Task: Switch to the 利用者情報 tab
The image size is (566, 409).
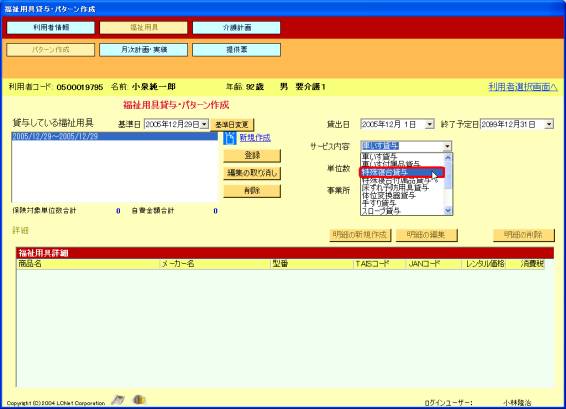Action: click(x=51, y=28)
